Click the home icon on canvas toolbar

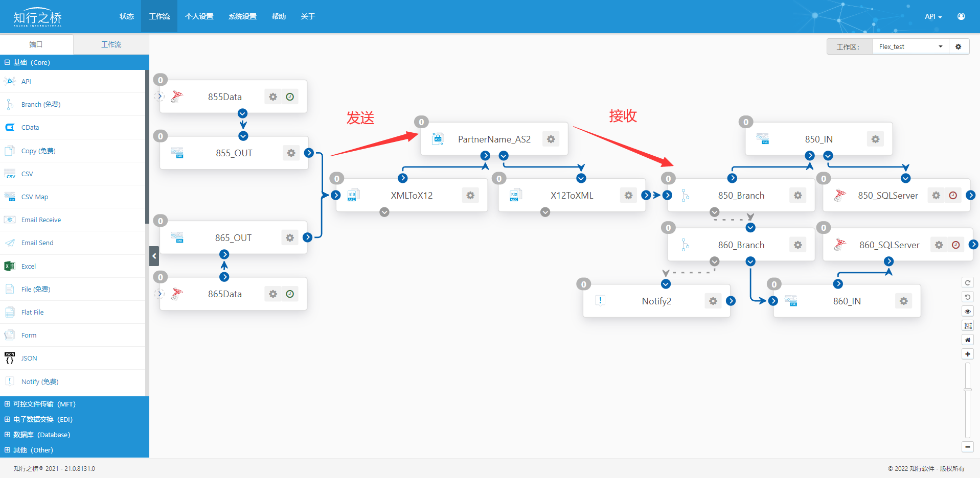968,340
